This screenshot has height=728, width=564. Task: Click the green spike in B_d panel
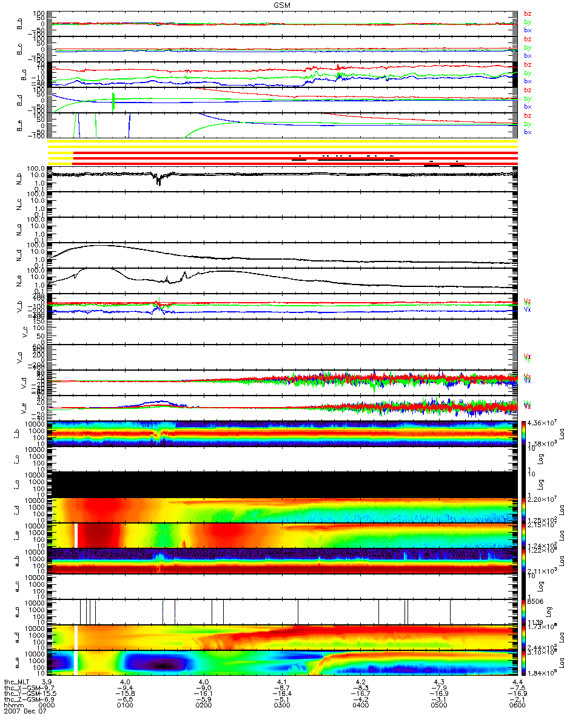pos(113,101)
